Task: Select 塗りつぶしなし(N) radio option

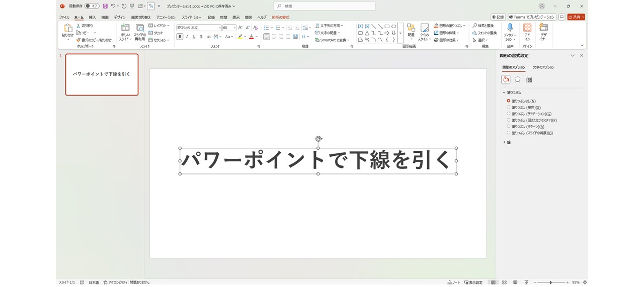Action: [521, 101]
